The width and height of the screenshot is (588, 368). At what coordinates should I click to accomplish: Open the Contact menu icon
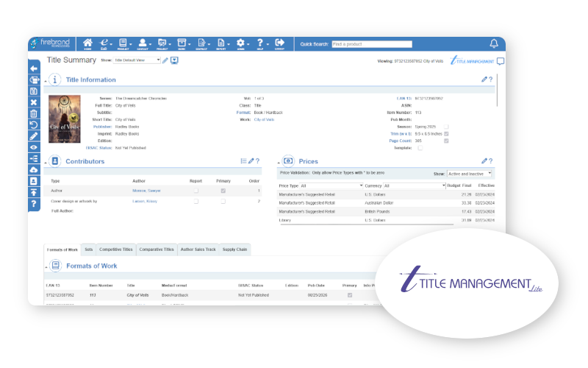pyautogui.click(x=143, y=43)
